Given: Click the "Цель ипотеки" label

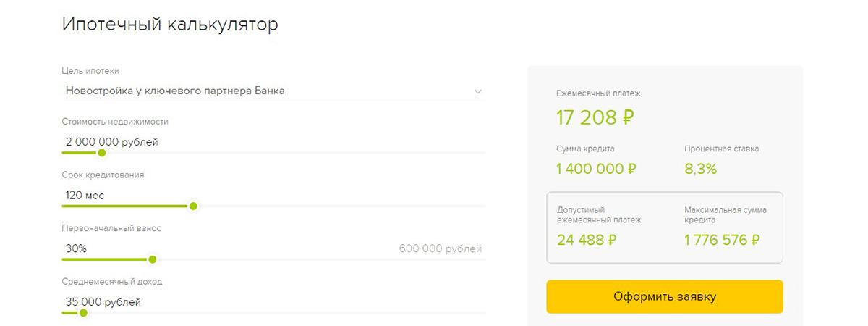Looking at the screenshot, I should [x=91, y=71].
